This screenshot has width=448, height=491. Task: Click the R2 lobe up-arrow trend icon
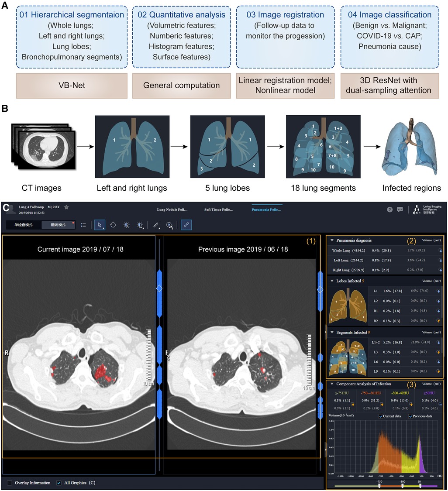tap(438, 321)
